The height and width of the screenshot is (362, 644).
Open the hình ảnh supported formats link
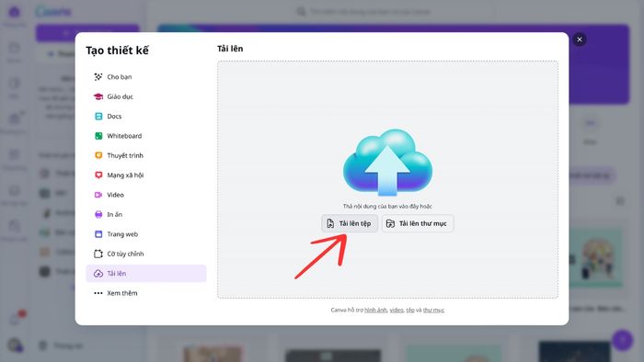pyautogui.click(x=375, y=310)
